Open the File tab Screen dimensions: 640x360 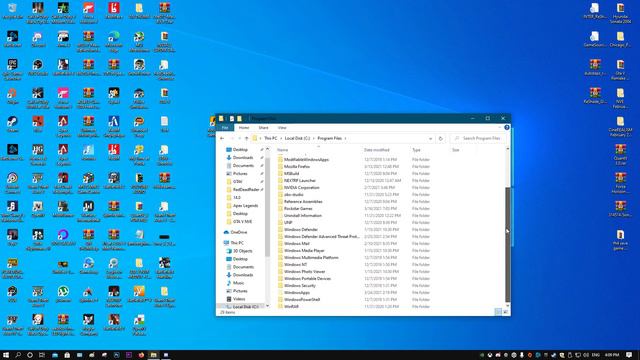click(225, 128)
